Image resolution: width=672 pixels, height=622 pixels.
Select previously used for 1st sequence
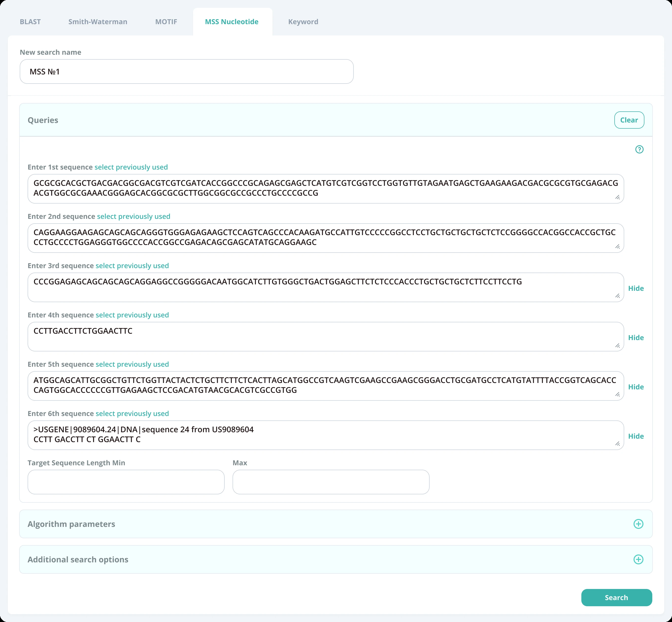pyautogui.click(x=131, y=167)
